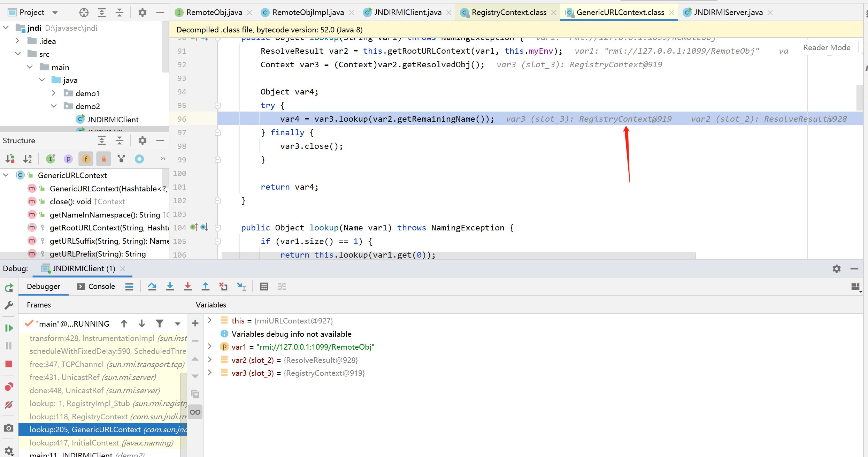Toggle show properties filter
This screenshot has height=457, width=868.
coord(68,159)
